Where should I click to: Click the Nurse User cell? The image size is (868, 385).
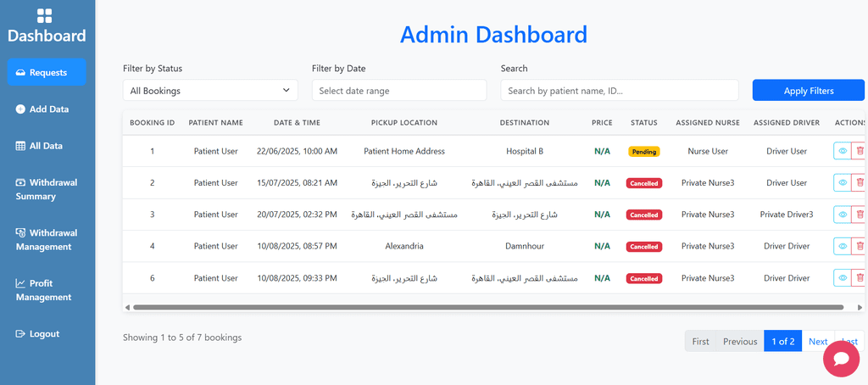(708, 151)
